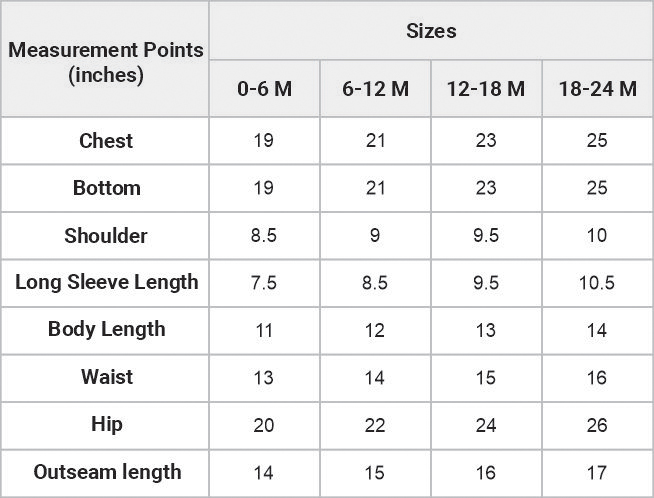Select Long Sleeve Length value 10.5
The image size is (654, 498).
598,283
